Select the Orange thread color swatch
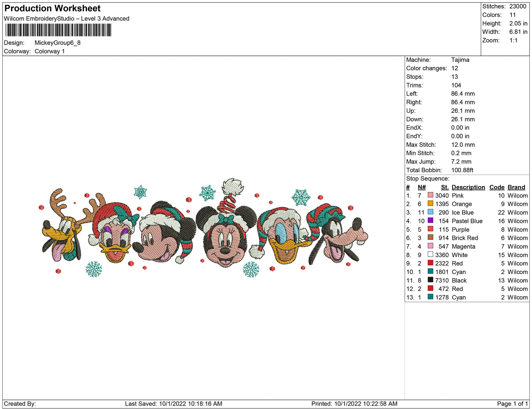Image resolution: width=532 pixels, height=409 pixels. click(x=430, y=203)
